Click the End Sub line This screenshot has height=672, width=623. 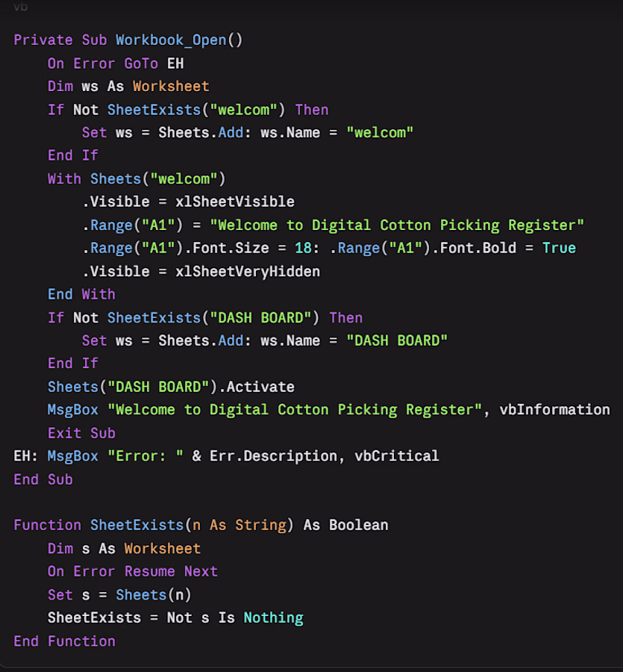43,479
